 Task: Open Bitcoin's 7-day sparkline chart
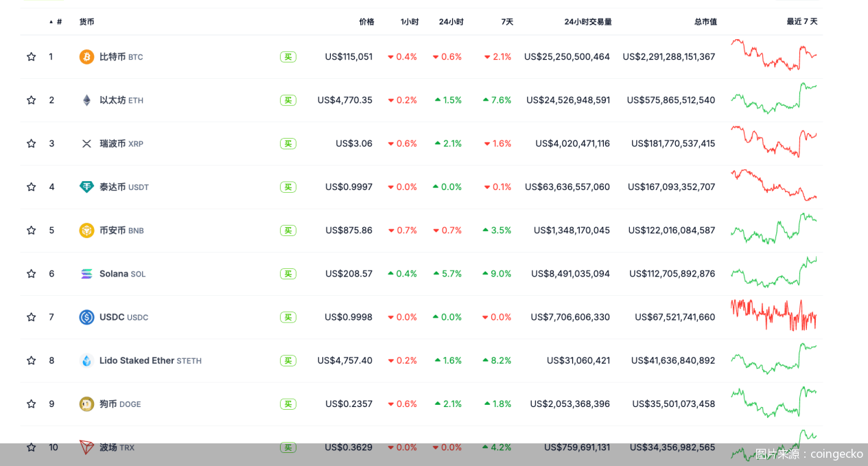point(773,56)
